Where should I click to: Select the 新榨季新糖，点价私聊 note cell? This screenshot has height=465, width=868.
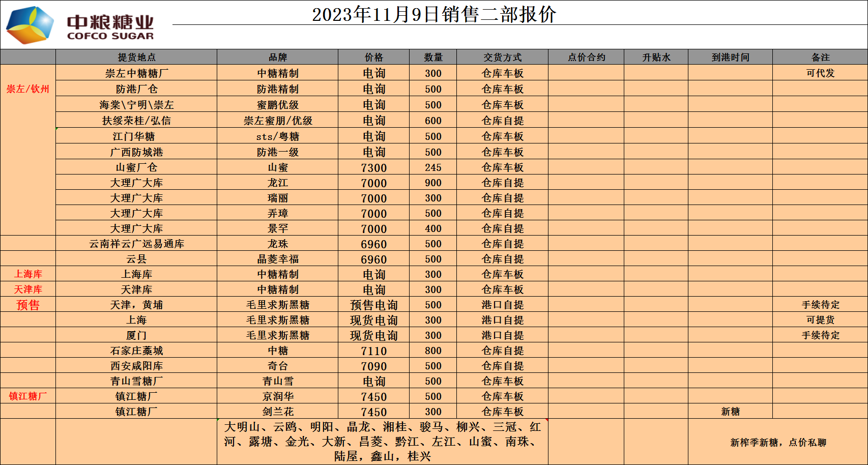(778, 443)
